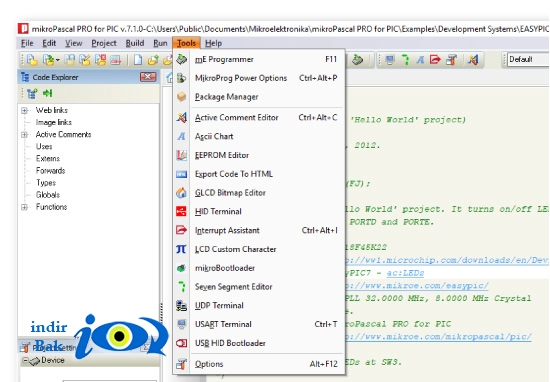Screen dimensions: 550x382
Task: Open the Default layout combo box
Action: (528, 59)
